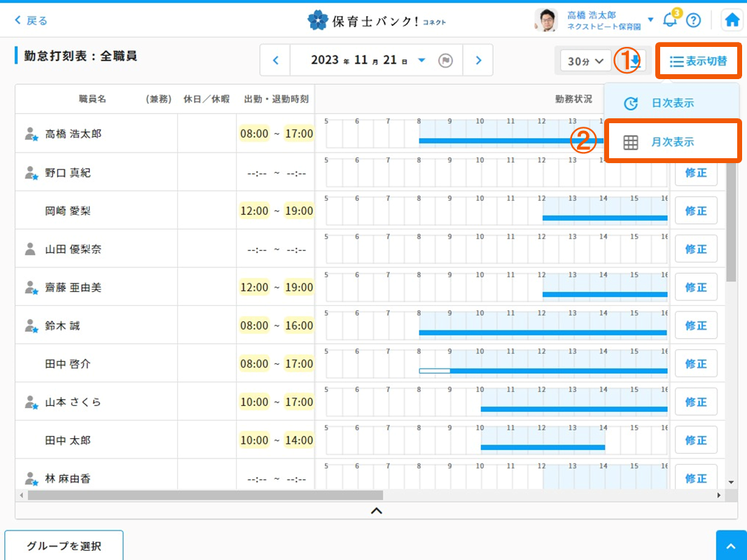Click グループを選択 button

[64, 545]
